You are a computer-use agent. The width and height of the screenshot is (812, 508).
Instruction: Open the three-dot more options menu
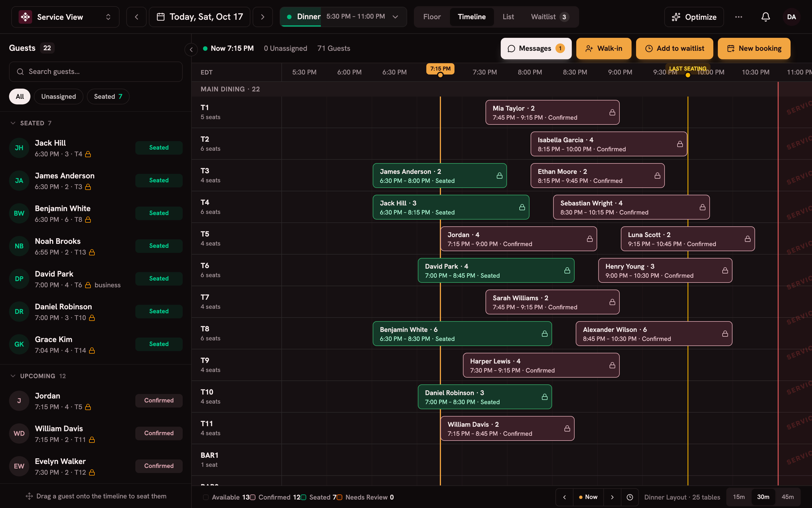click(x=738, y=17)
